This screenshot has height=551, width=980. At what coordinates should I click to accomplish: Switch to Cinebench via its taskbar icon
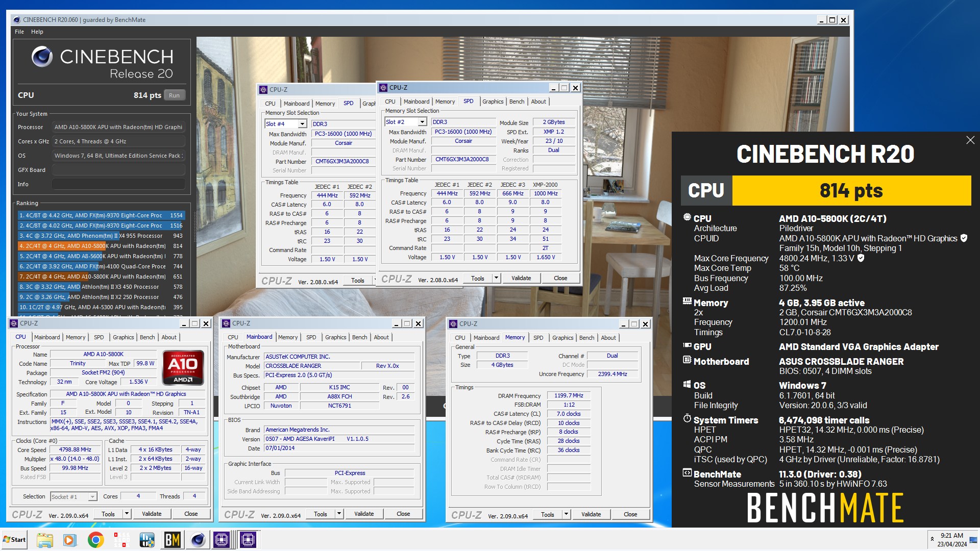coord(198,540)
